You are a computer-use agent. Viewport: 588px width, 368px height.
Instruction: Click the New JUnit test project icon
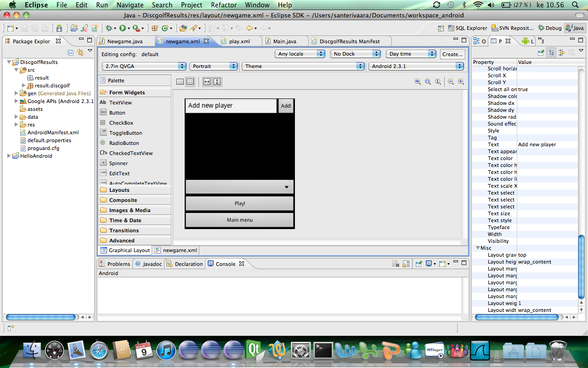pyautogui.click(x=85, y=28)
